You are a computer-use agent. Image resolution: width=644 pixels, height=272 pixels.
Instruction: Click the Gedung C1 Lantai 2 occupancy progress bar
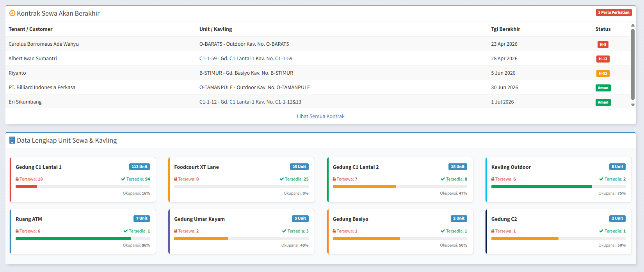(x=399, y=187)
